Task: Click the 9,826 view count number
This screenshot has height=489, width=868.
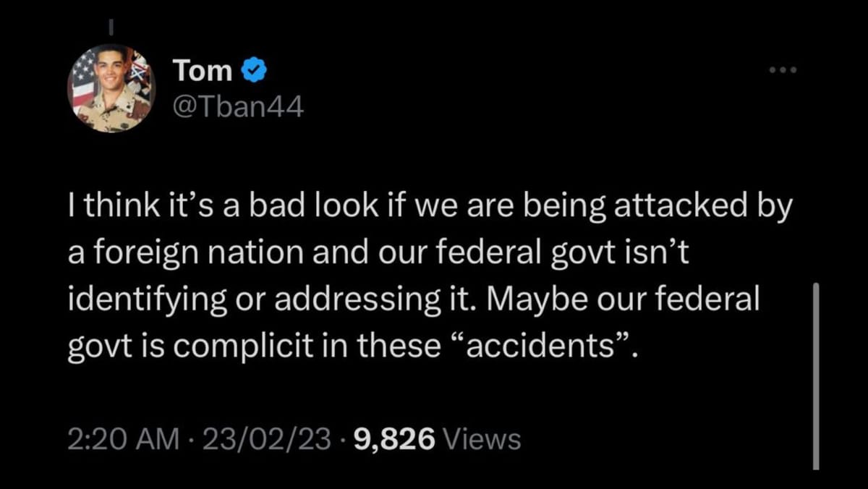Action: tap(394, 439)
